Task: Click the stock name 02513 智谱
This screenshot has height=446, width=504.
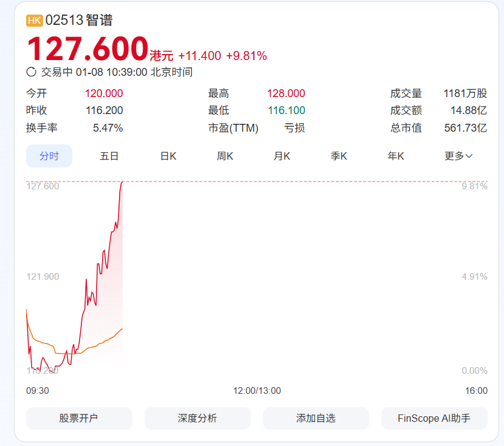Action: 79,20
